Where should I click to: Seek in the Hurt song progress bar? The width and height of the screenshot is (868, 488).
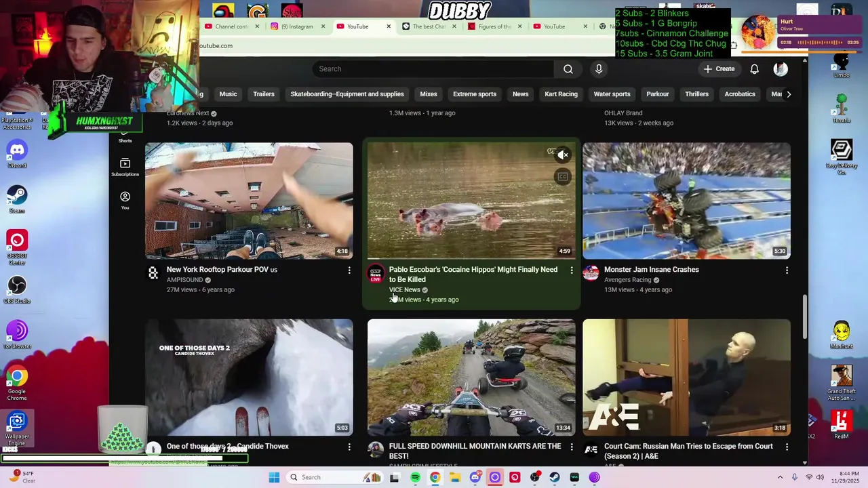coord(818,42)
